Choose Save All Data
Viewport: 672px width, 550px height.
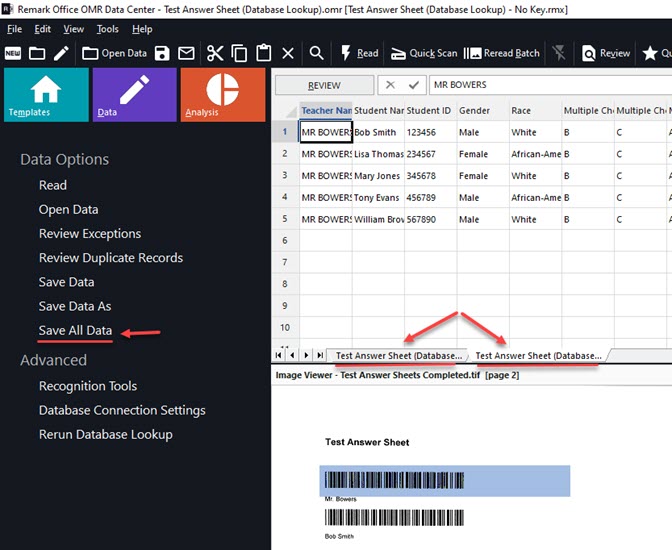75,331
